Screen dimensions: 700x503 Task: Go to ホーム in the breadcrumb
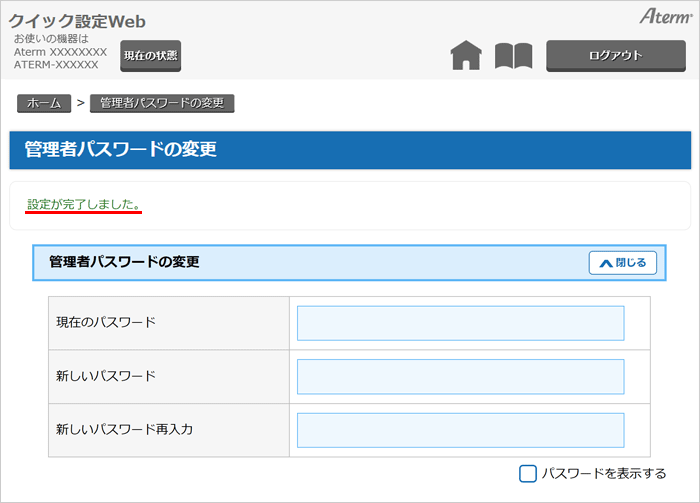point(44,103)
